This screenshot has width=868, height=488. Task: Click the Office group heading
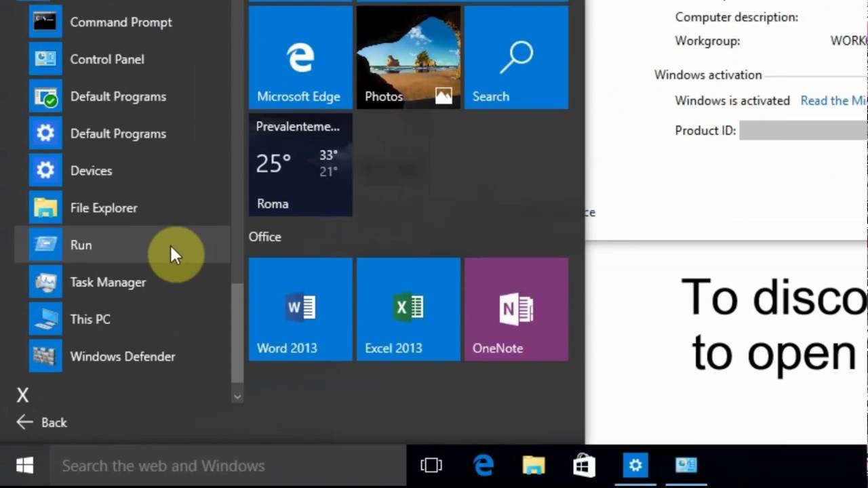[265, 237]
